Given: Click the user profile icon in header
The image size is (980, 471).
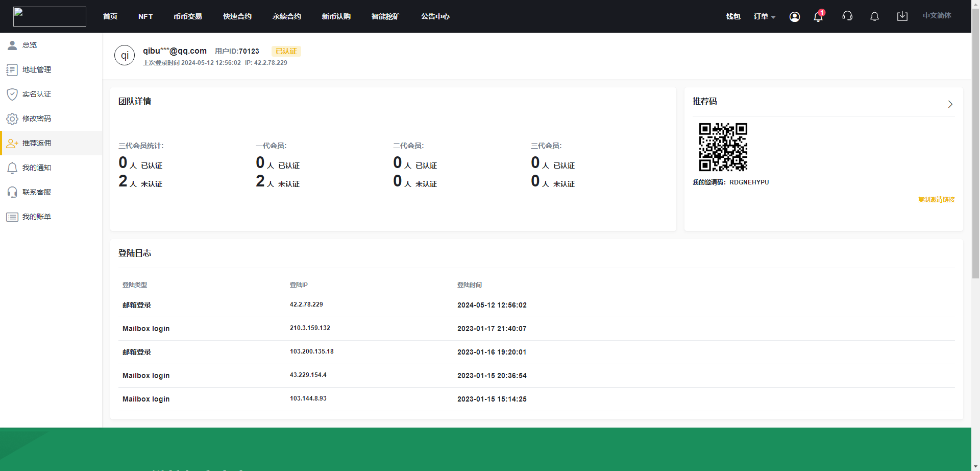Looking at the screenshot, I should (x=794, y=17).
